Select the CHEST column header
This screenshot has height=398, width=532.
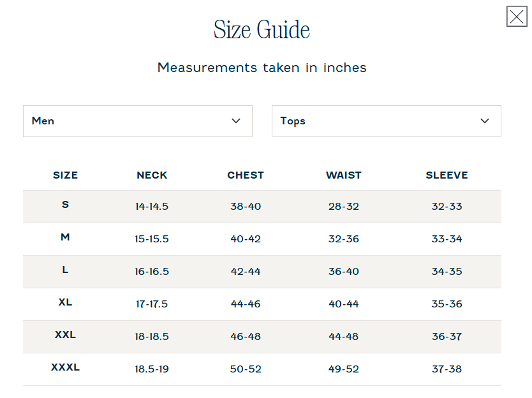coord(246,175)
